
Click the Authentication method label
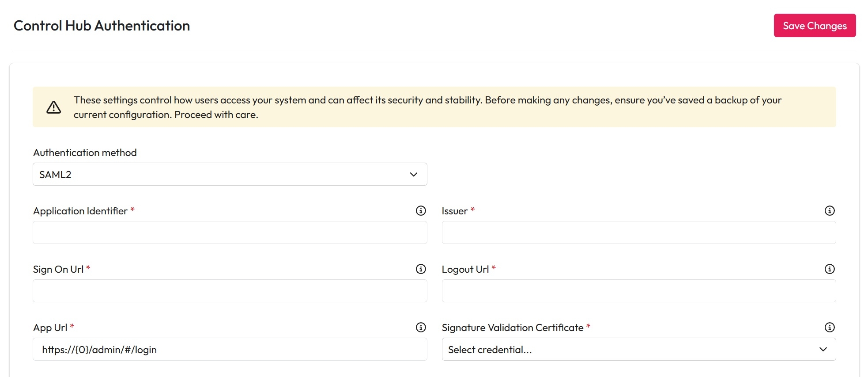(85, 153)
